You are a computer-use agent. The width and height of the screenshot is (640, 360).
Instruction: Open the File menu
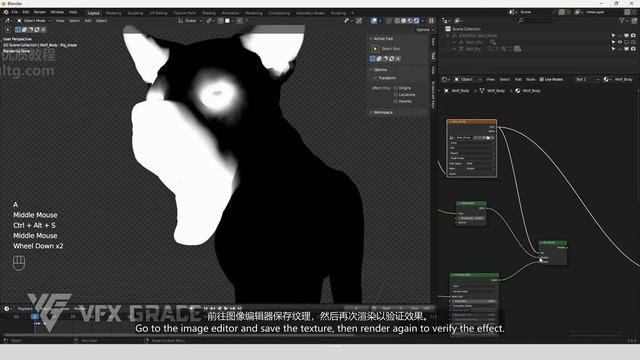pyautogui.click(x=15, y=12)
